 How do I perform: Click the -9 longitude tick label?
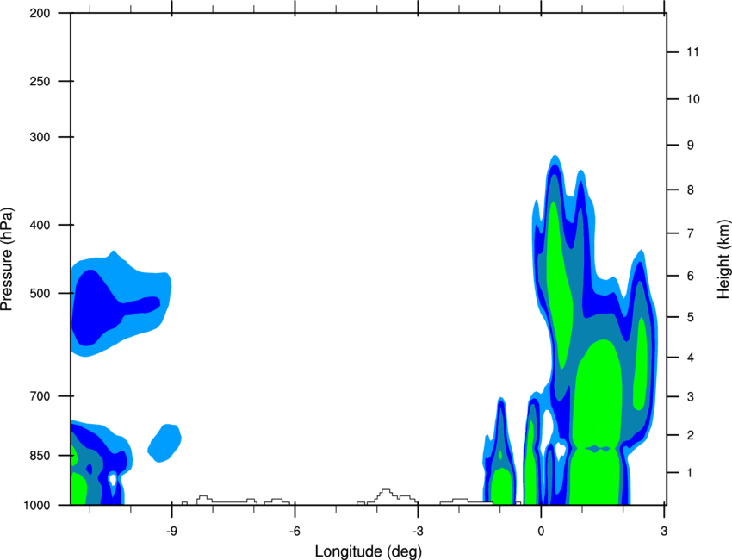point(171,532)
